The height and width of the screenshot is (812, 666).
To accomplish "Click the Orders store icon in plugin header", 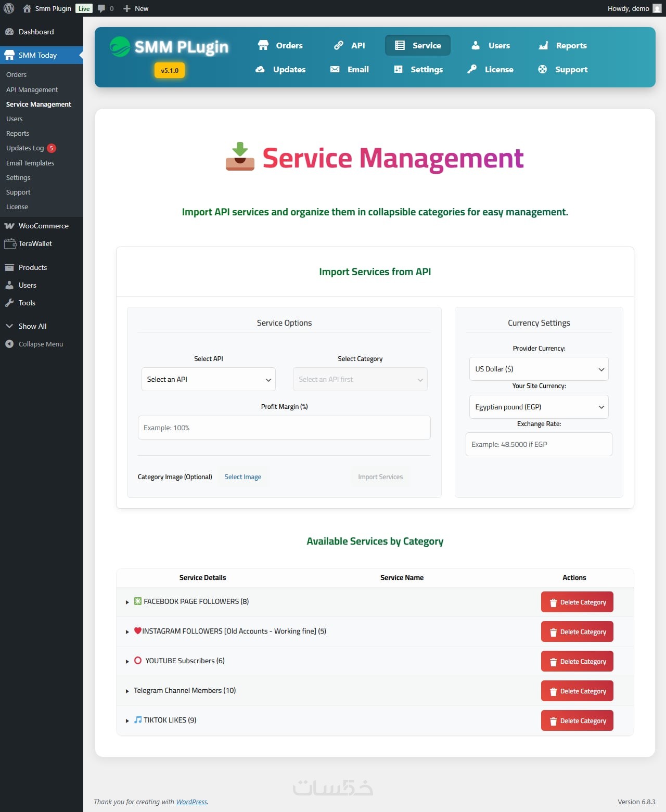I will click(x=263, y=45).
